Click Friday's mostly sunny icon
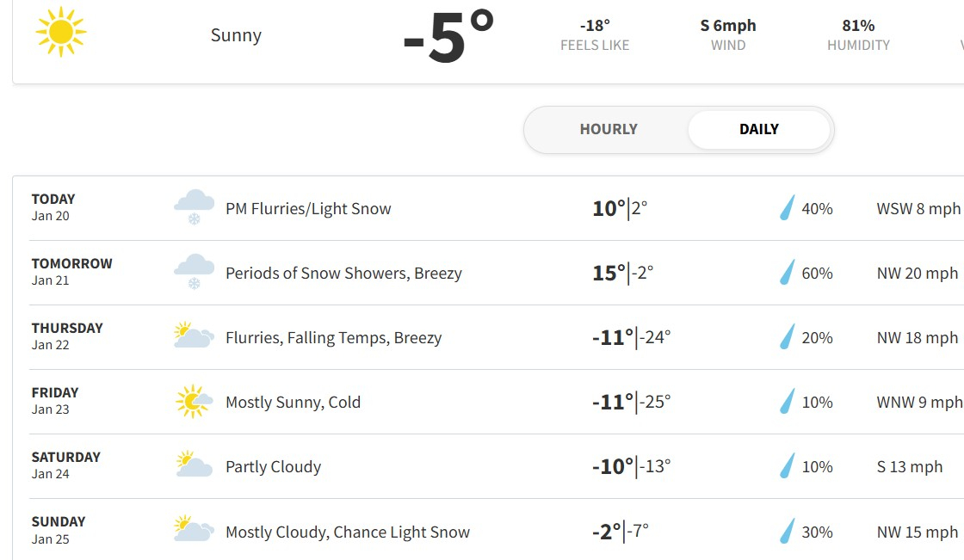 pyautogui.click(x=194, y=401)
